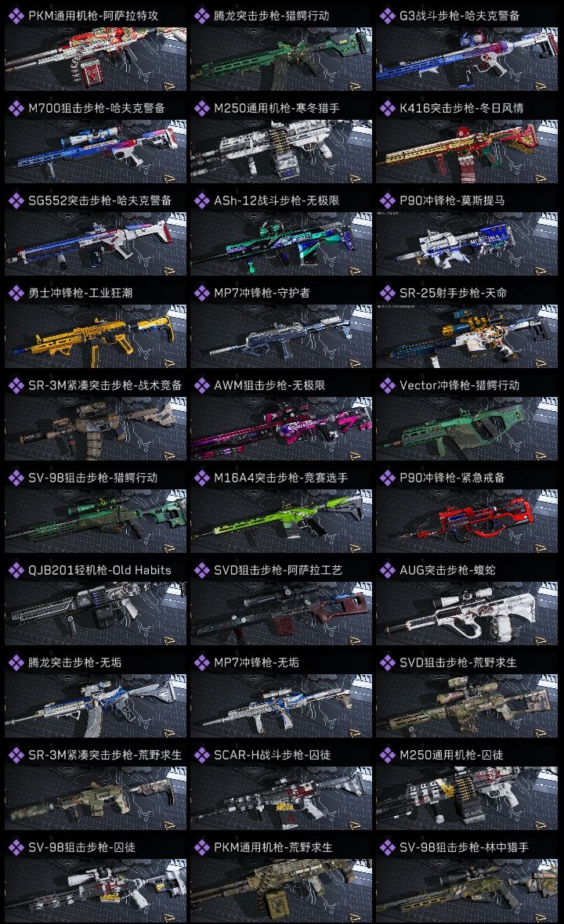This screenshot has width=564, height=924.
Task: Open the G3战斗步枪-哈夫克警备 weapon image
Action: point(467,59)
